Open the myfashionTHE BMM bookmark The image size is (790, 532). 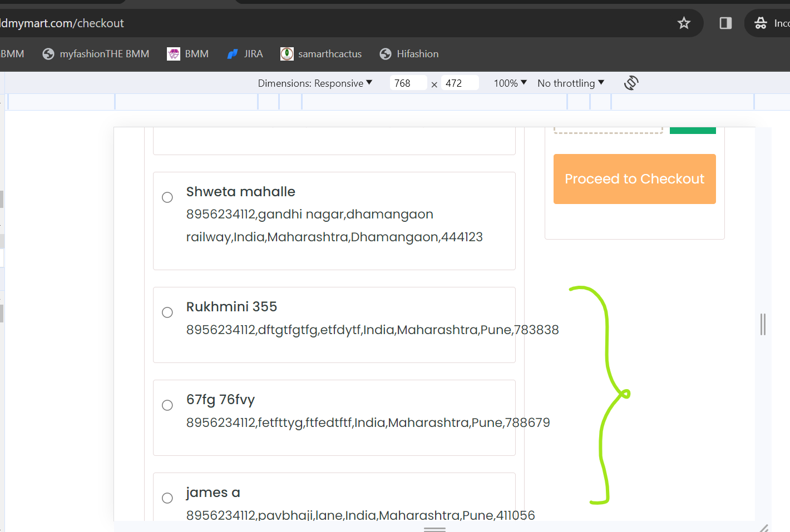pyautogui.click(x=96, y=54)
